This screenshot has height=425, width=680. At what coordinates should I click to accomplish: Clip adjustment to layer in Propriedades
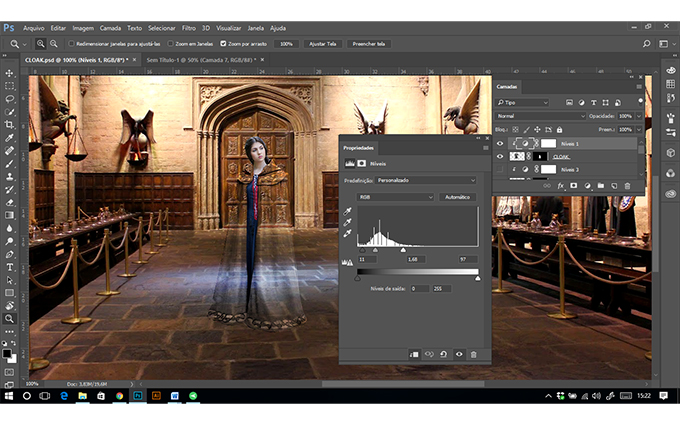click(414, 354)
